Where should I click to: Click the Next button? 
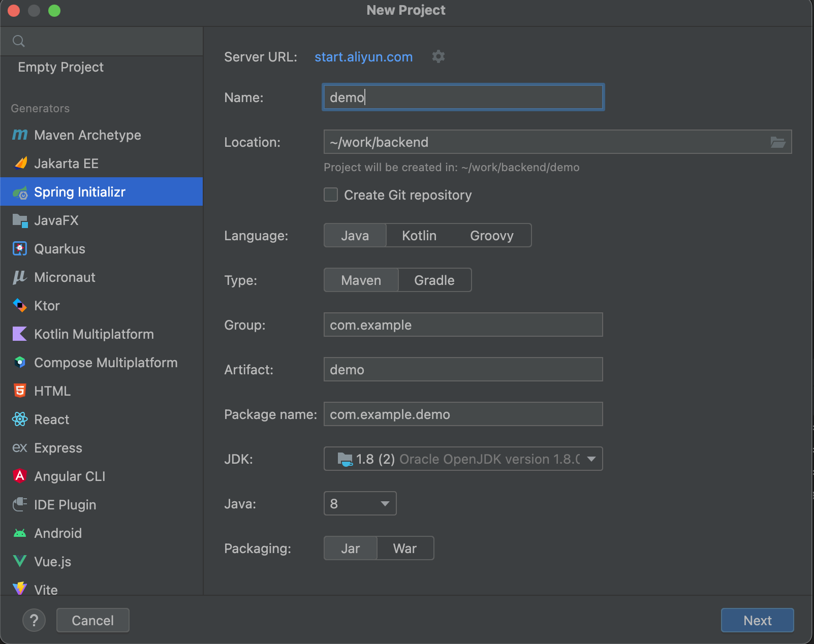[757, 620]
